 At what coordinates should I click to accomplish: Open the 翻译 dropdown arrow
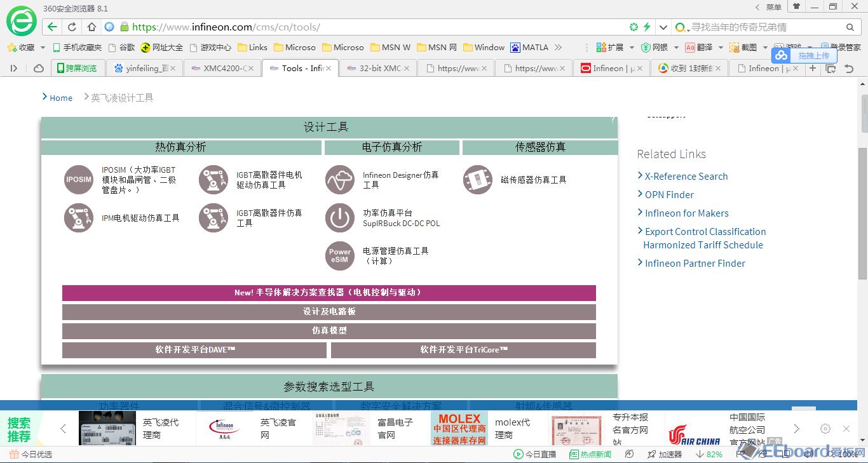coord(721,48)
